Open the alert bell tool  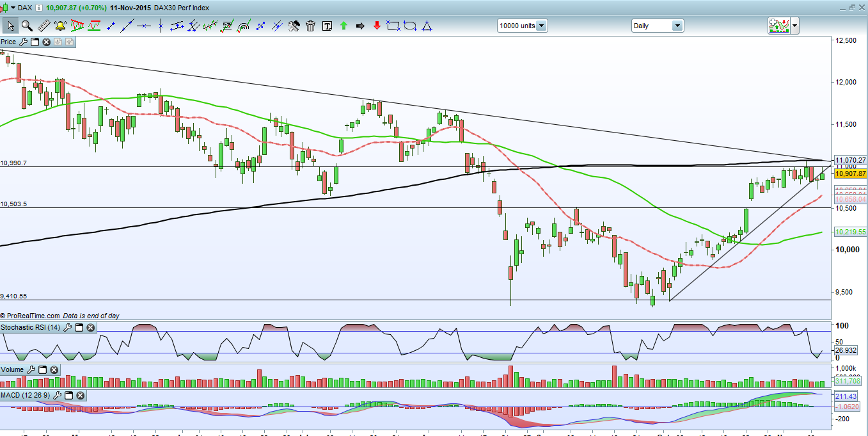(x=61, y=26)
